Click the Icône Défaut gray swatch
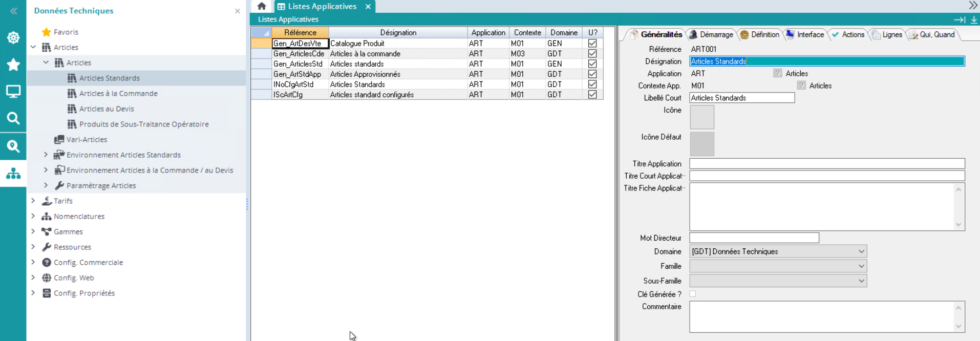The image size is (980, 341). 702,144
